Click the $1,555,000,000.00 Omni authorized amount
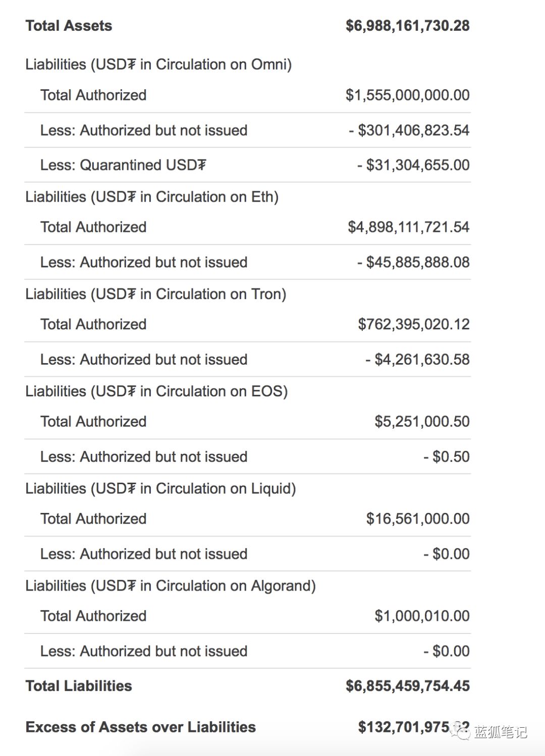 coord(407,95)
